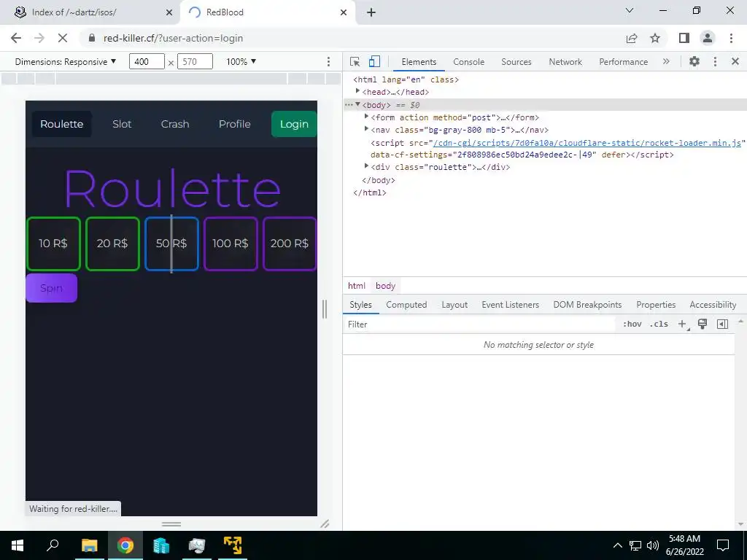Close the Index of /~dartz/isos/ tab

pos(169,12)
